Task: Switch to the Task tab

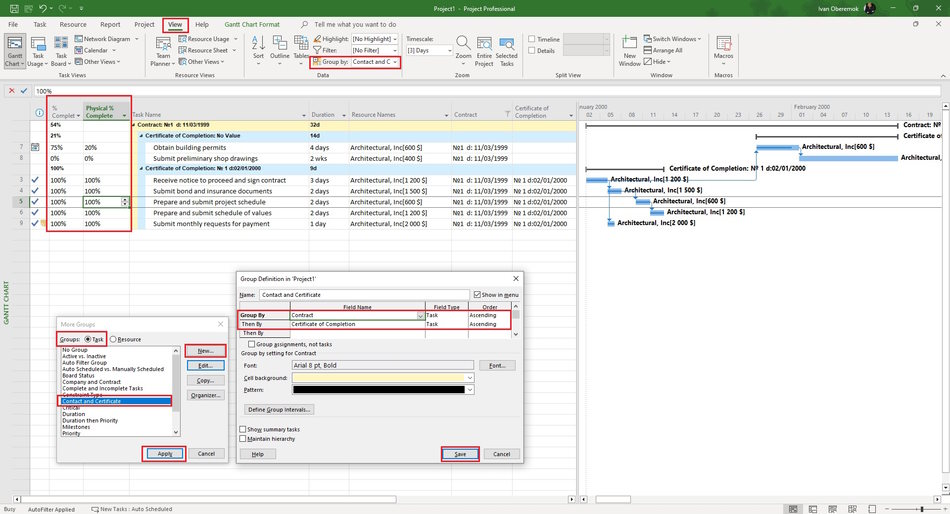Action: [39, 24]
